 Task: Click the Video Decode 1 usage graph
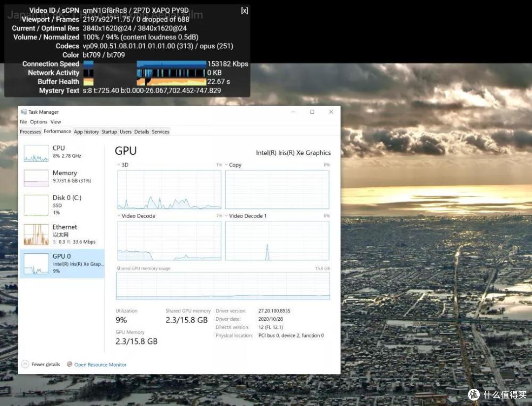pyautogui.click(x=277, y=240)
